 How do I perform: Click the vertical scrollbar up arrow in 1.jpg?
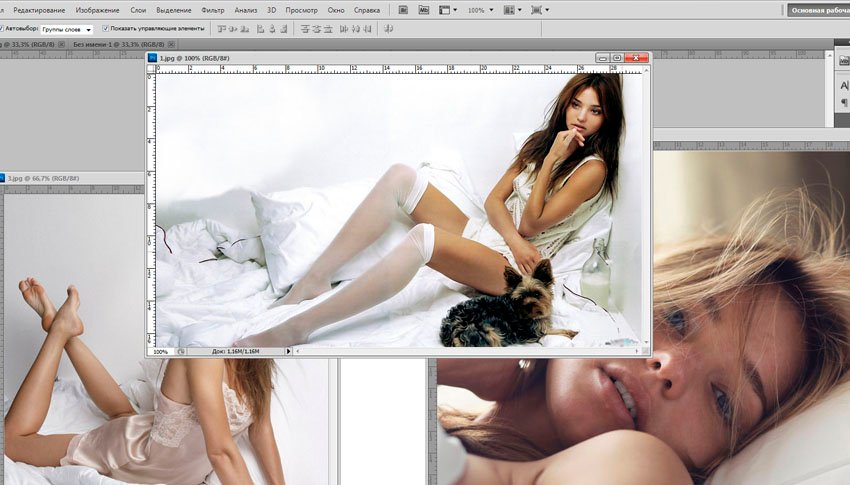pyautogui.click(x=646, y=70)
